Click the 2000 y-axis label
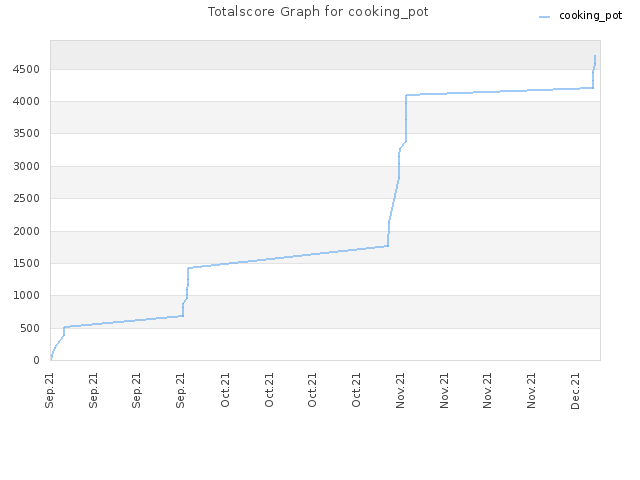 point(26,231)
